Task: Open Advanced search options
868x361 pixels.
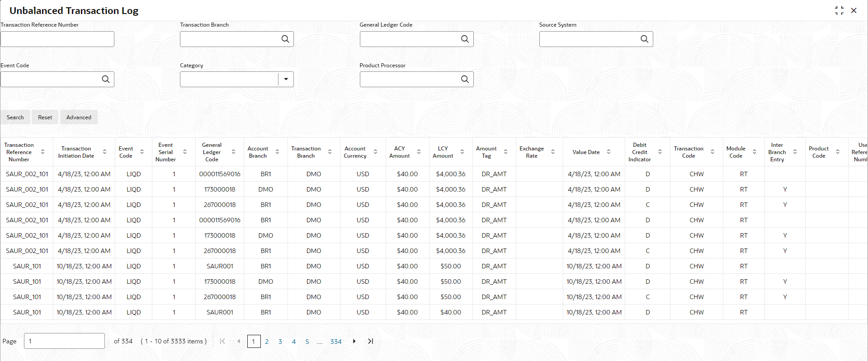Action: pyautogui.click(x=79, y=117)
